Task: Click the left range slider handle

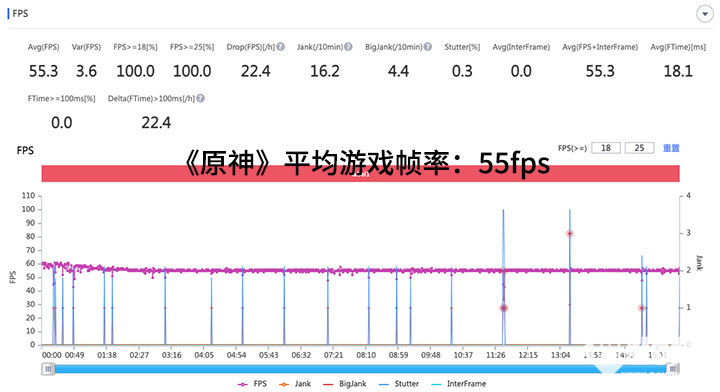Action: pos(48,369)
